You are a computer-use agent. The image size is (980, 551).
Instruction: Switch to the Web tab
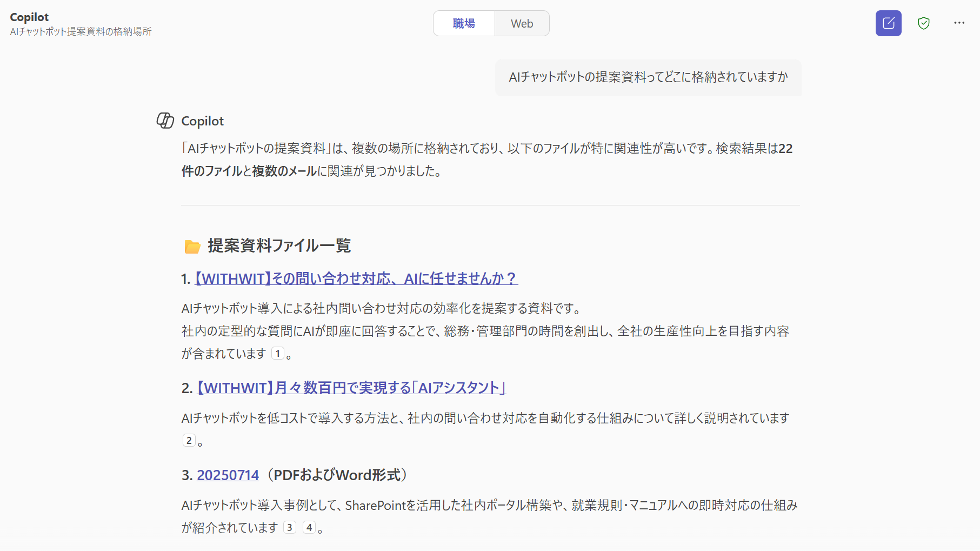pos(522,23)
